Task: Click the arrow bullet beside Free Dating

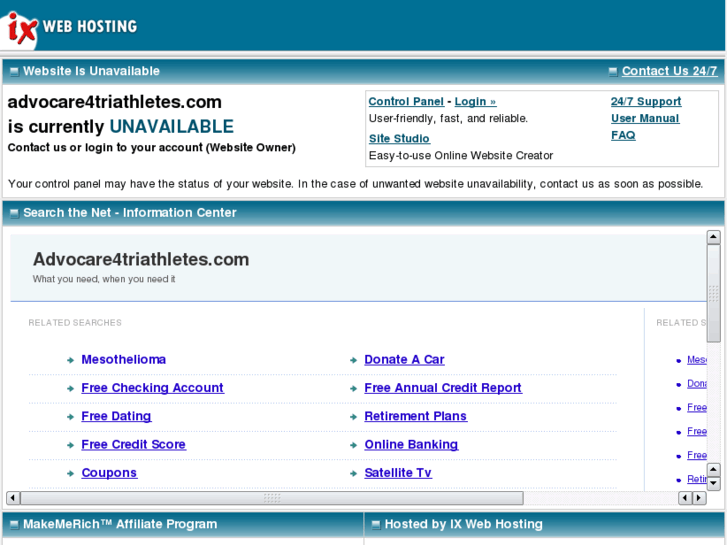Action: point(70,417)
